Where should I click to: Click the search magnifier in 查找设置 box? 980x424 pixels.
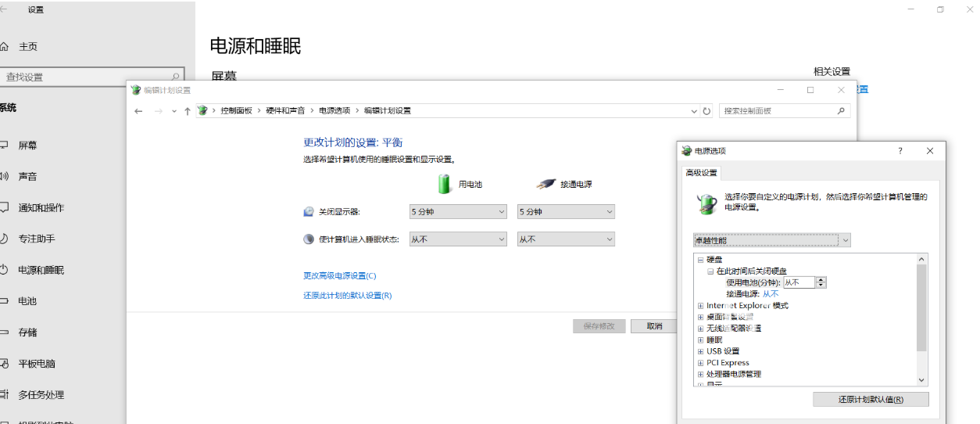[x=175, y=77]
